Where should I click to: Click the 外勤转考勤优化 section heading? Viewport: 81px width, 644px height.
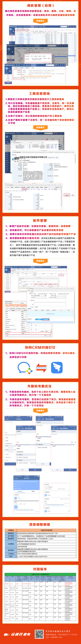tap(40, 386)
